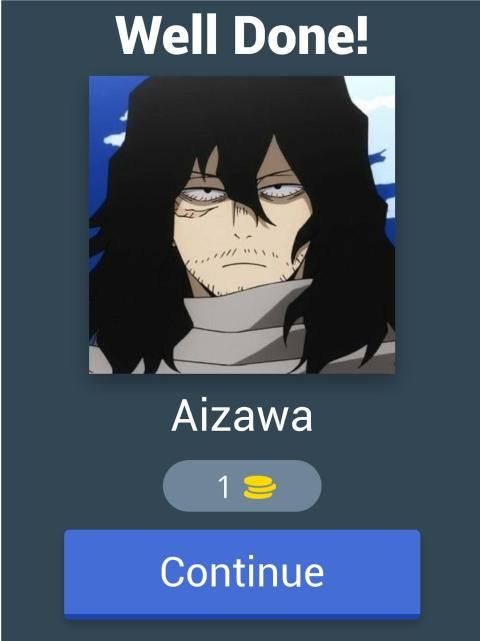Tap the character's black hair top
The height and width of the screenshot is (641, 480).
(245, 106)
